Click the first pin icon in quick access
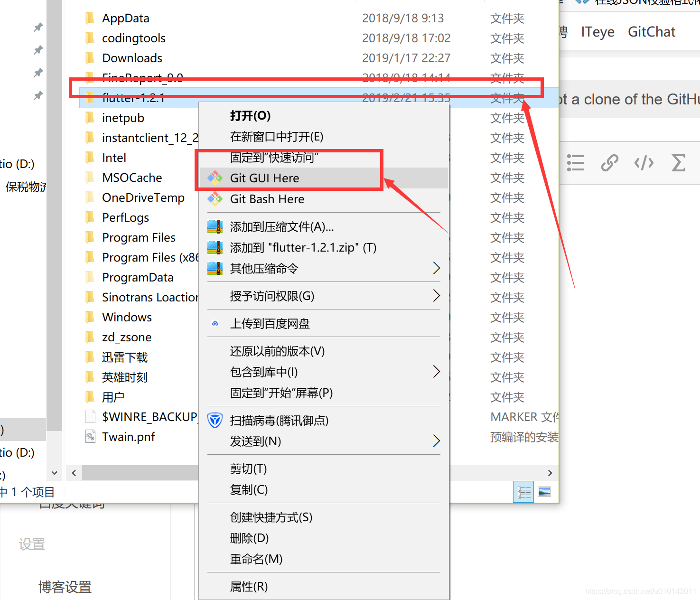This screenshot has width=700, height=600. [x=38, y=28]
